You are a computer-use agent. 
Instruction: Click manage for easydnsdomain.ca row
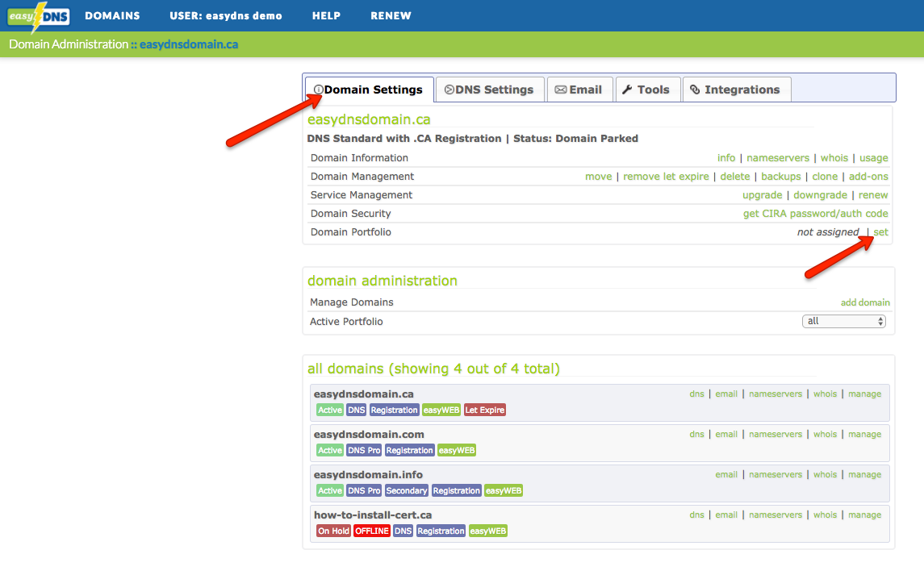click(864, 394)
